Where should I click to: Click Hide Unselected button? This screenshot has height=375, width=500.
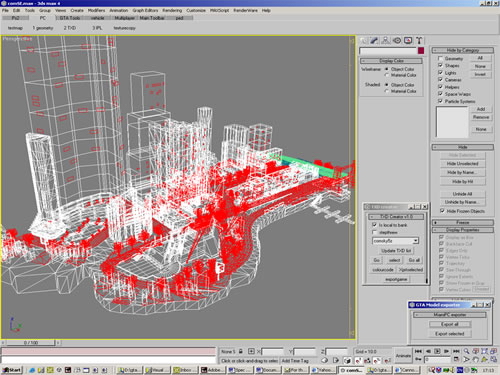pyautogui.click(x=463, y=164)
